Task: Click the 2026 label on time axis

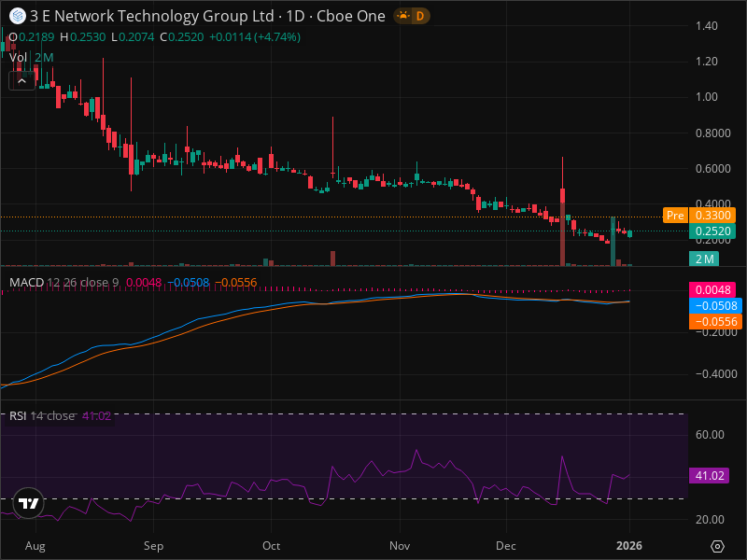Action: tap(629, 546)
